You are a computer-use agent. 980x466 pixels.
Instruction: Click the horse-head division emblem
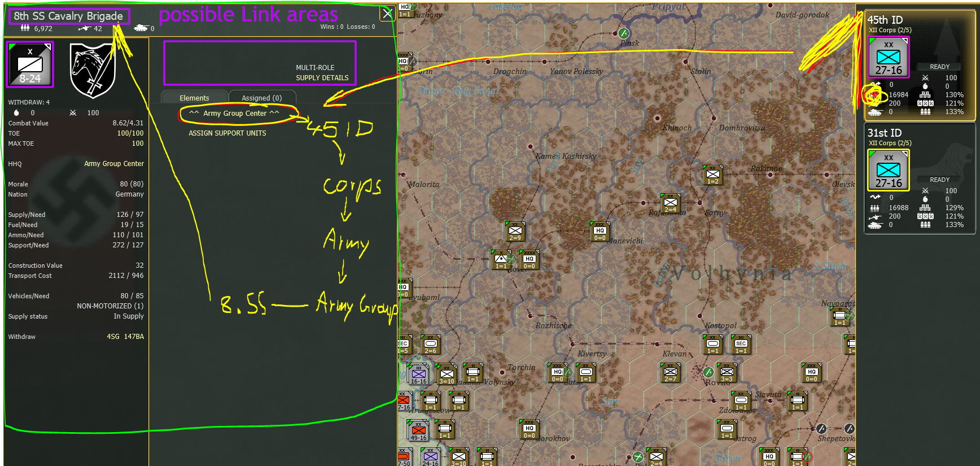click(x=93, y=70)
